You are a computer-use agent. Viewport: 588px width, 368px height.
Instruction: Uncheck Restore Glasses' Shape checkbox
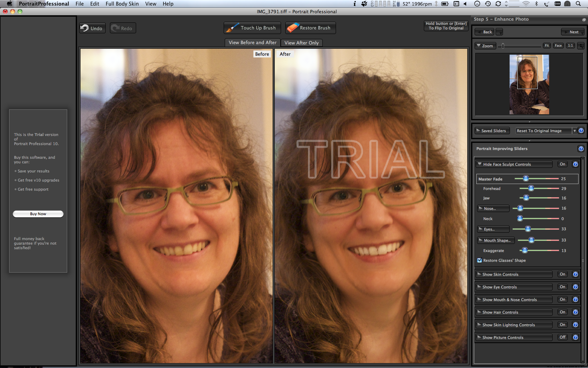point(479,260)
